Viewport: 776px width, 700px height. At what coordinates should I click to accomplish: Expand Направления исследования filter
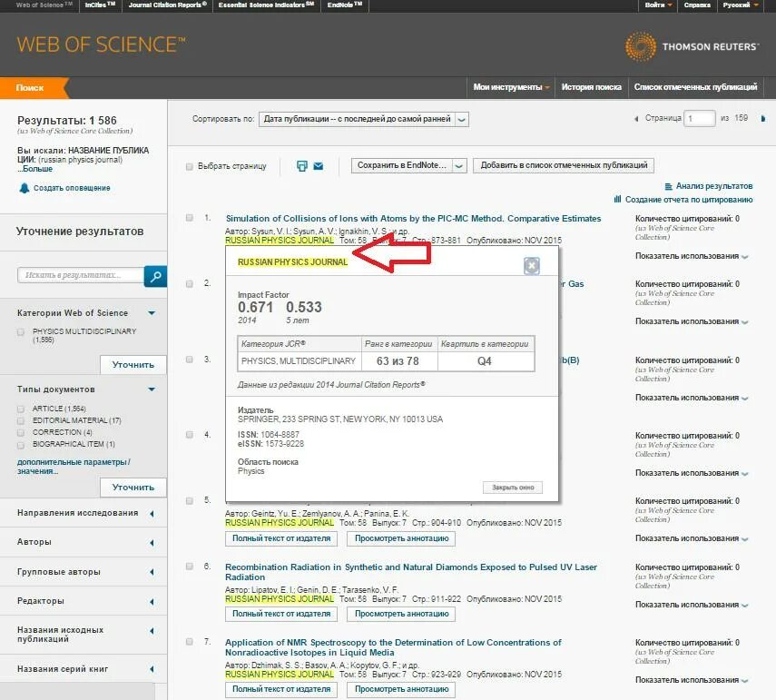pos(152,513)
